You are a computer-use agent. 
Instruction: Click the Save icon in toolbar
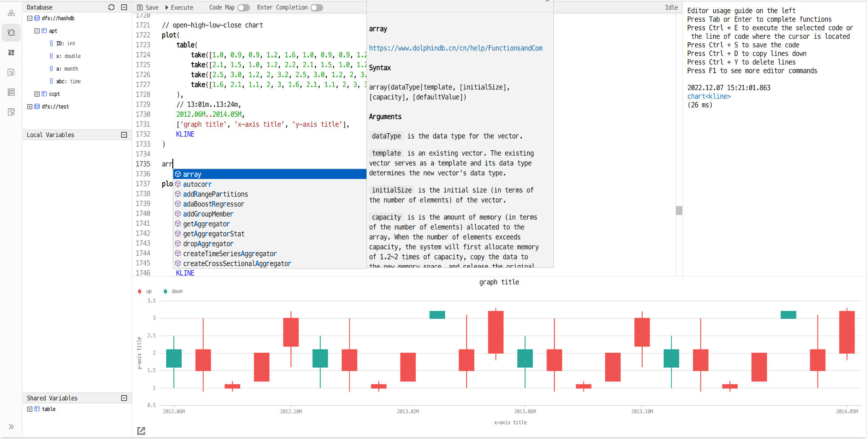140,7
